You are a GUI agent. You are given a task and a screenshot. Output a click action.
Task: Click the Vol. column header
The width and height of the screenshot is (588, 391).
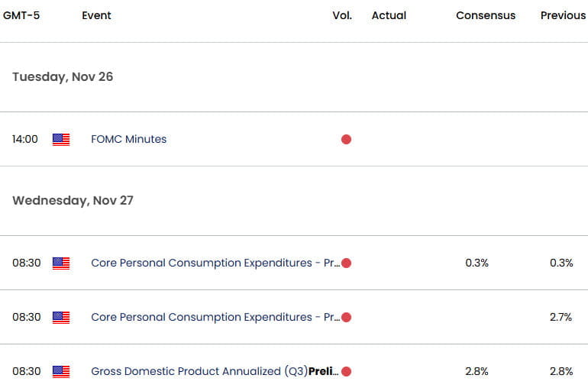342,15
